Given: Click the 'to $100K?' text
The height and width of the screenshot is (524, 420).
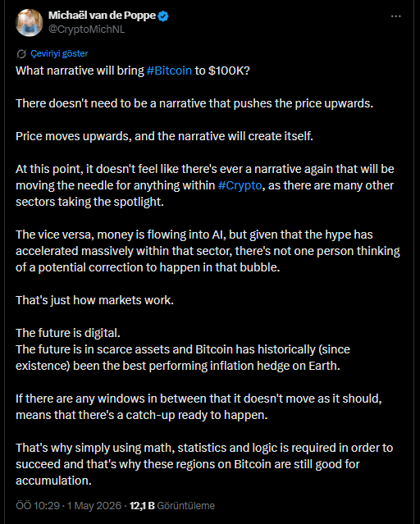Looking at the screenshot, I should 222,71.
